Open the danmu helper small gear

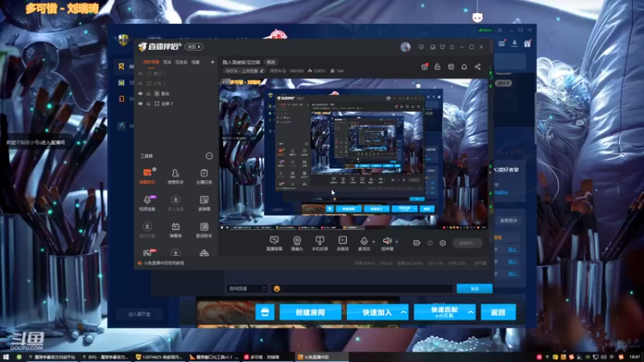[x=154, y=169]
